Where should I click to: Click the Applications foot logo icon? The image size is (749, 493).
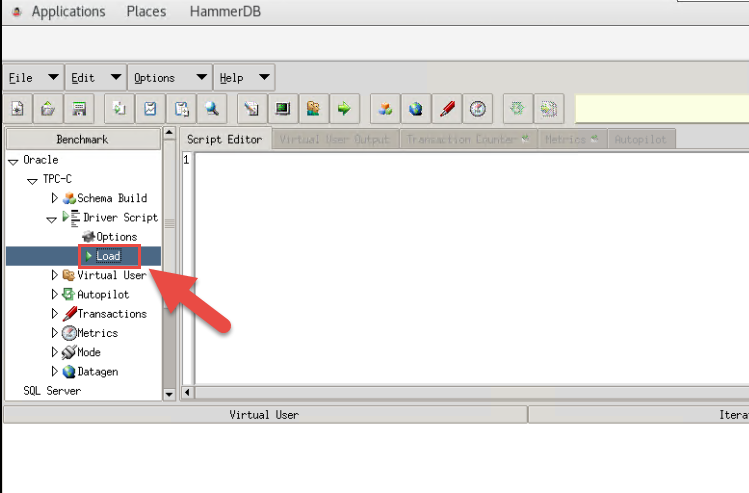click(x=17, y=11)
